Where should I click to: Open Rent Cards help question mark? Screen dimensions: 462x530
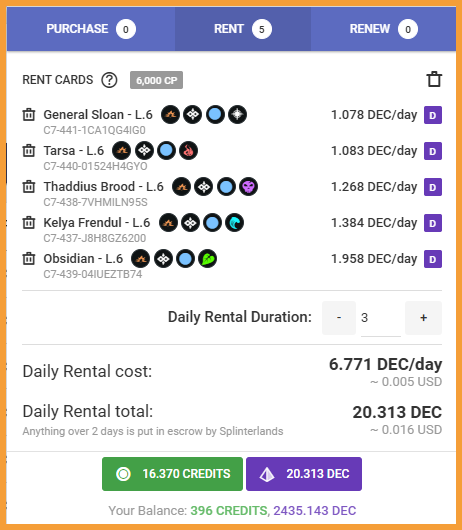pyautogui.click(x=110, y=80)
